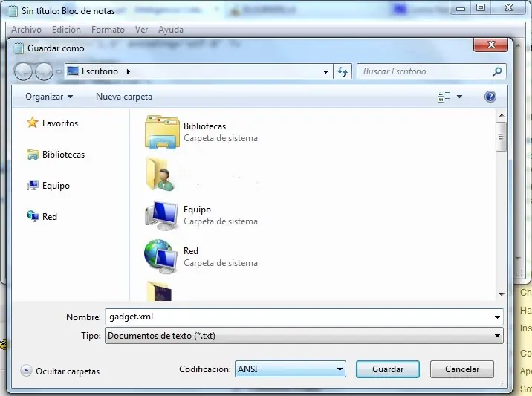
Task: Expand the Codificación ANSI dropdown
Action: (291, 369)
